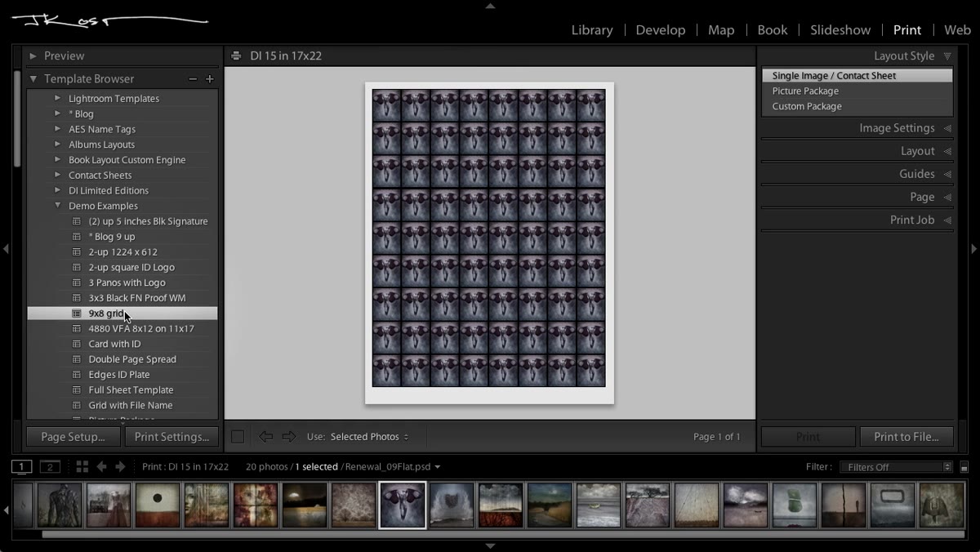The image size is (980, 552).
Task: Click the stop square button in toolbar
Action: [238, 437]
